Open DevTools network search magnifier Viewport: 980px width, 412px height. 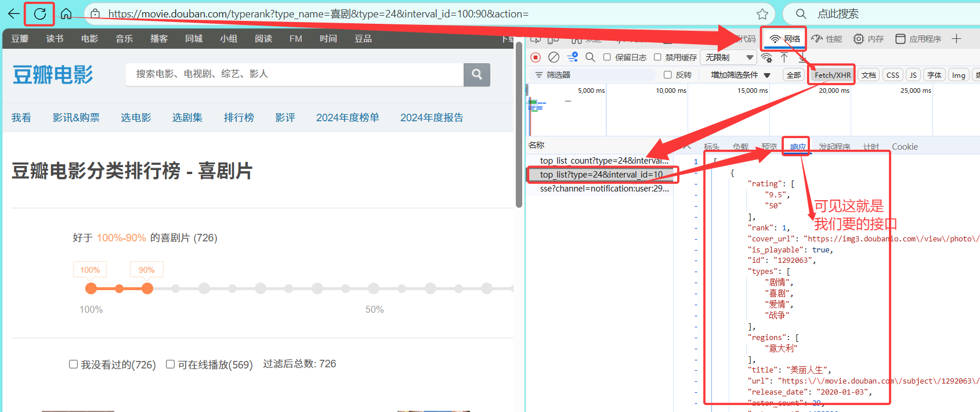(x=590, y=57)
